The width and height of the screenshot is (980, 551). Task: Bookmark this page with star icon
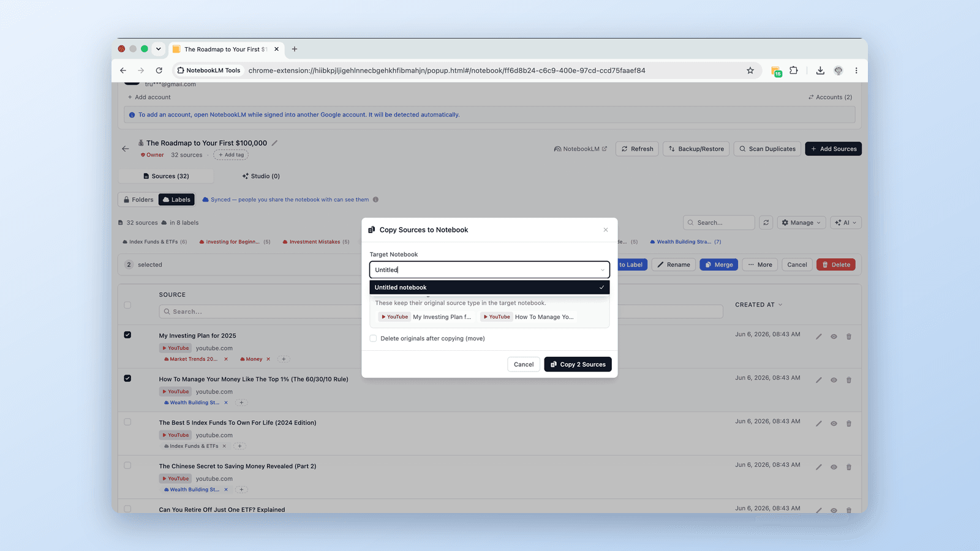pyautogui.click(x=750, y=70)
